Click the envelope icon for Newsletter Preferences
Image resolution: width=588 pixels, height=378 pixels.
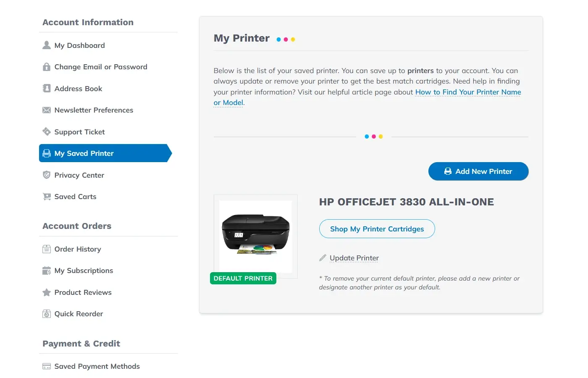pyautogui.click(x=47, y=110)
